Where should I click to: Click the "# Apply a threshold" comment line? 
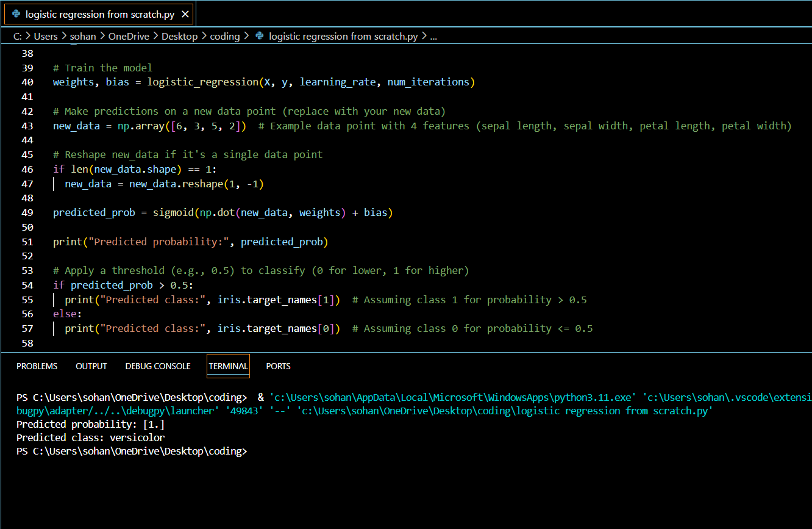coord(261,270)
